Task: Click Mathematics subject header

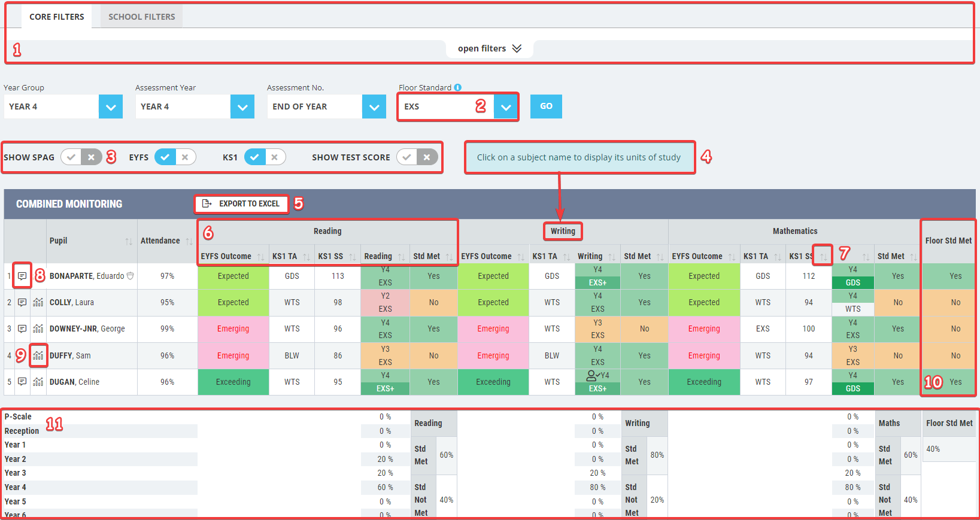Action: (795, 231)
